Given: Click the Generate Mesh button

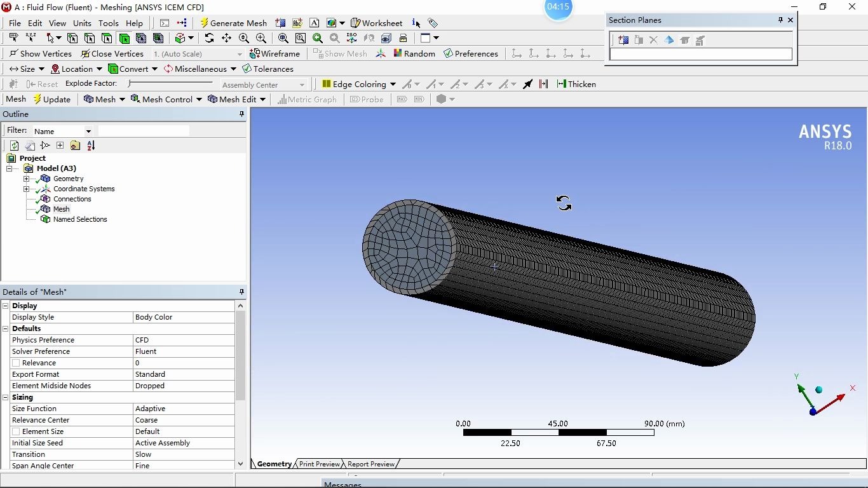Looking at the screenshot, I should [234, 23].
